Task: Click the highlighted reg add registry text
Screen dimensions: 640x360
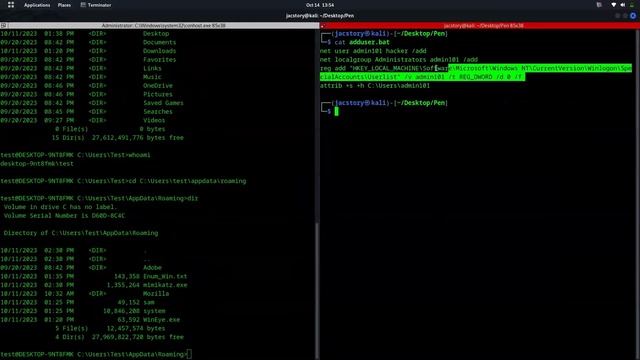Action: tap(476, 72)
